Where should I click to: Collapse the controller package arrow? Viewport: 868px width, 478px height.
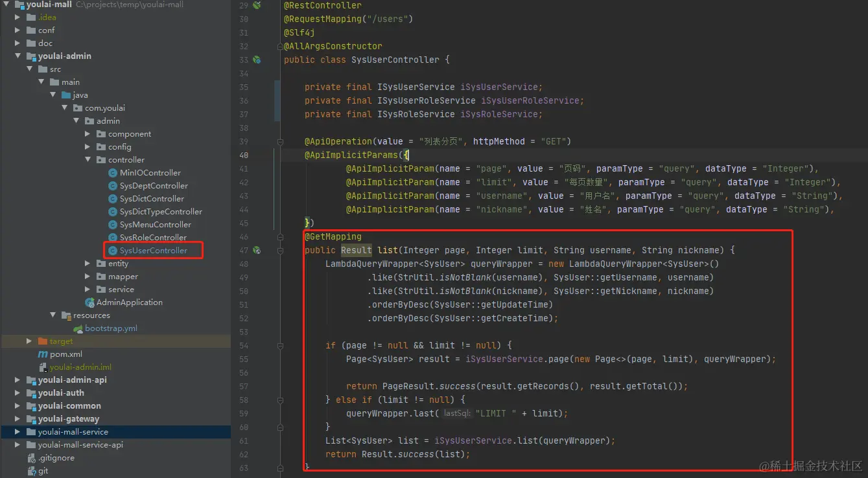[x=88, y=160]
